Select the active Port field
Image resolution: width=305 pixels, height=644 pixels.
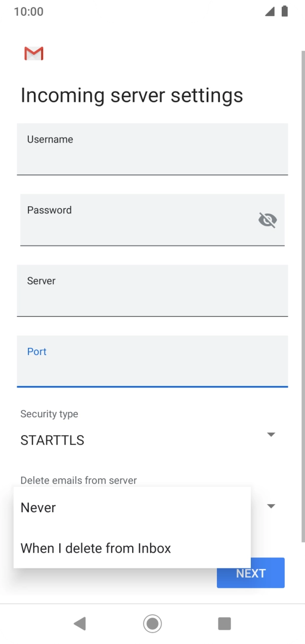point(152,362)
